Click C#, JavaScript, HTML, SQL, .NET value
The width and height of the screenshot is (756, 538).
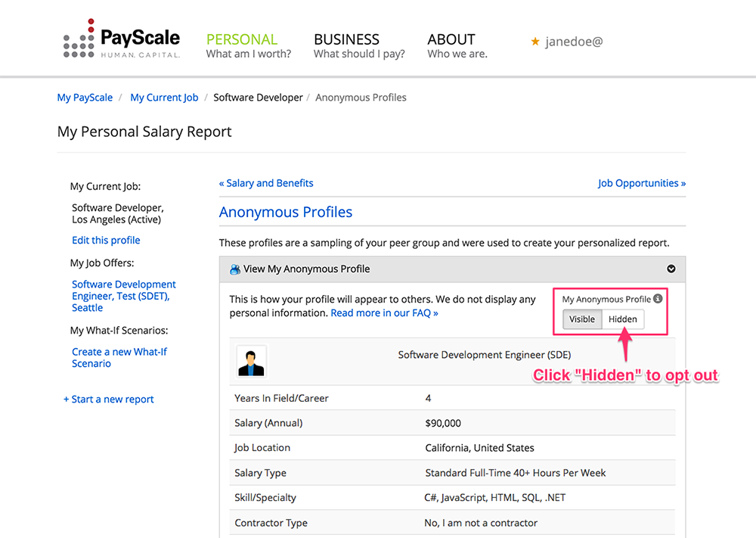pyautogui.click(x=495, y=497)
